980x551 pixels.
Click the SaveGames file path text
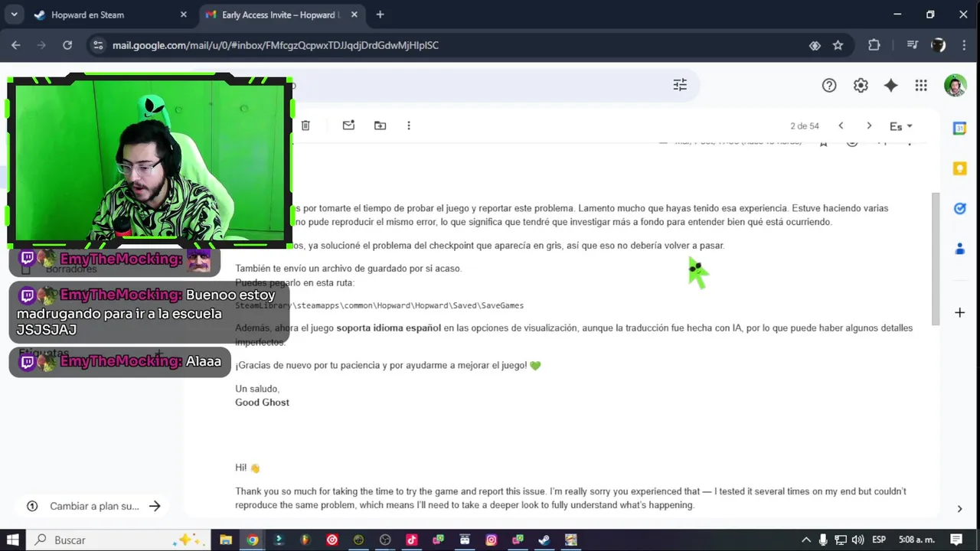(x=380, y=305)
